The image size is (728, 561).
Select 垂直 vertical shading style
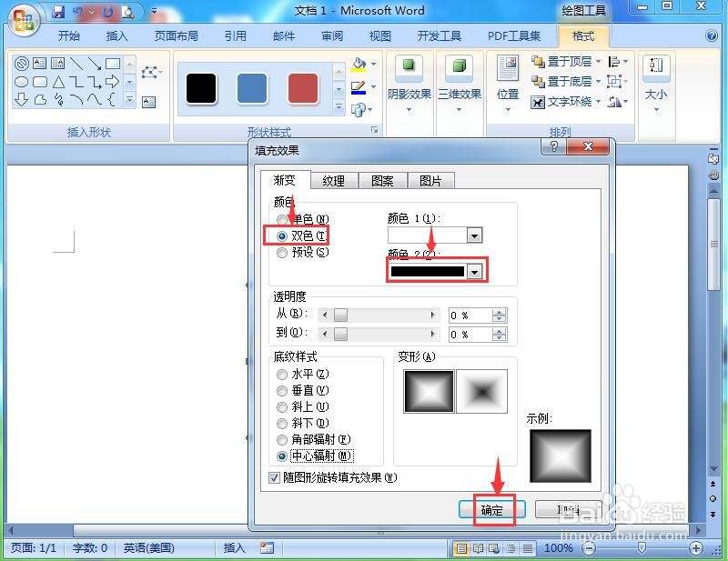coord(281,391)
